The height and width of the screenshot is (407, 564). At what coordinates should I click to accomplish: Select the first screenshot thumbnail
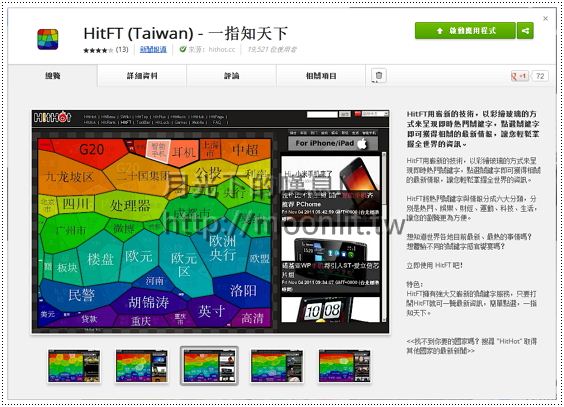(74, 366)
